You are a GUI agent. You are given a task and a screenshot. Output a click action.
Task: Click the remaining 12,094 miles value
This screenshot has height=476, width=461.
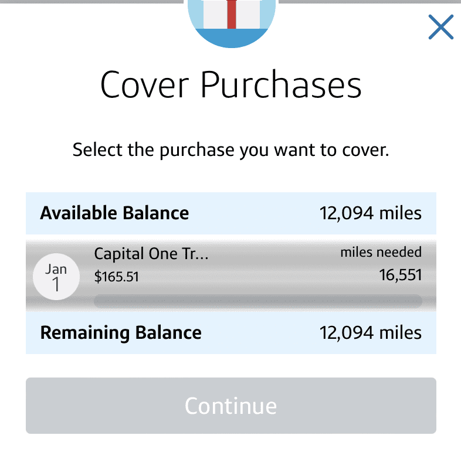point(371,333)
